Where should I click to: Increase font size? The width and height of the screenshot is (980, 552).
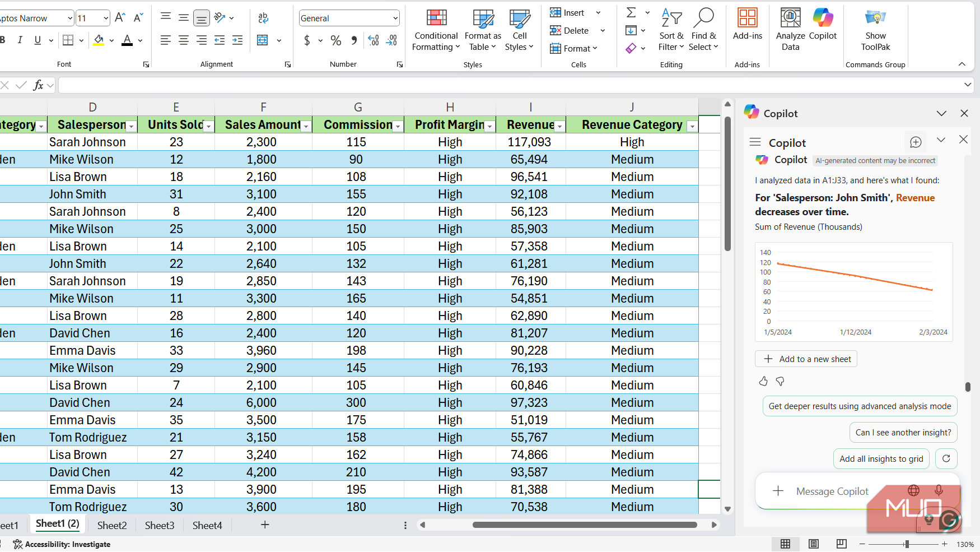[x=120, y=18]
